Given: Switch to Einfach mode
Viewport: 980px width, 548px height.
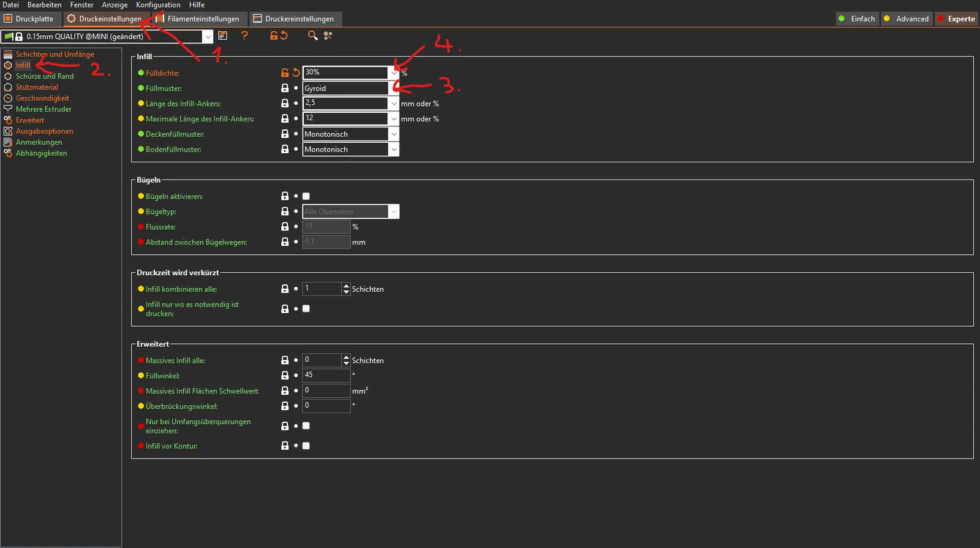Looking at the screenshot, I should pos(857,19).
